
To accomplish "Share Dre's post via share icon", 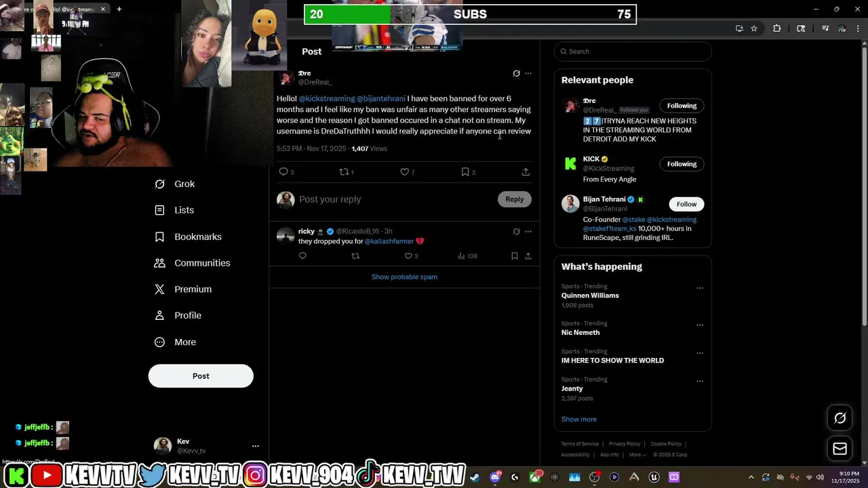I will click(526, 172).
